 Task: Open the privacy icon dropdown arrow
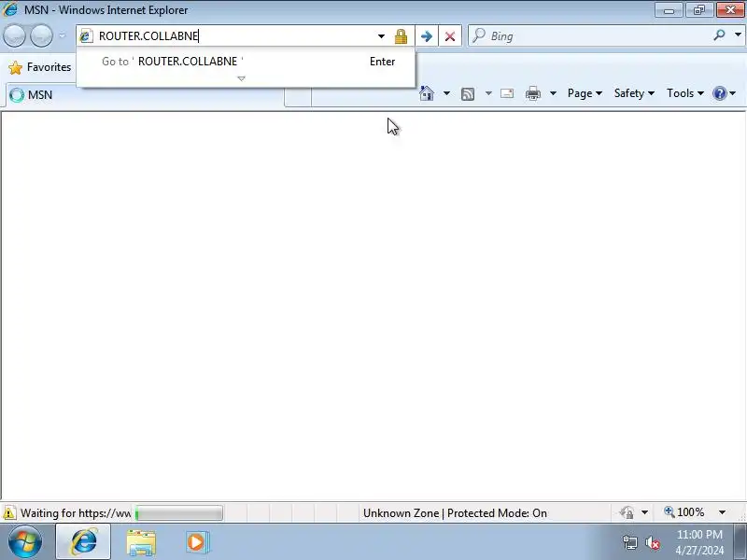tap(644, 512)
